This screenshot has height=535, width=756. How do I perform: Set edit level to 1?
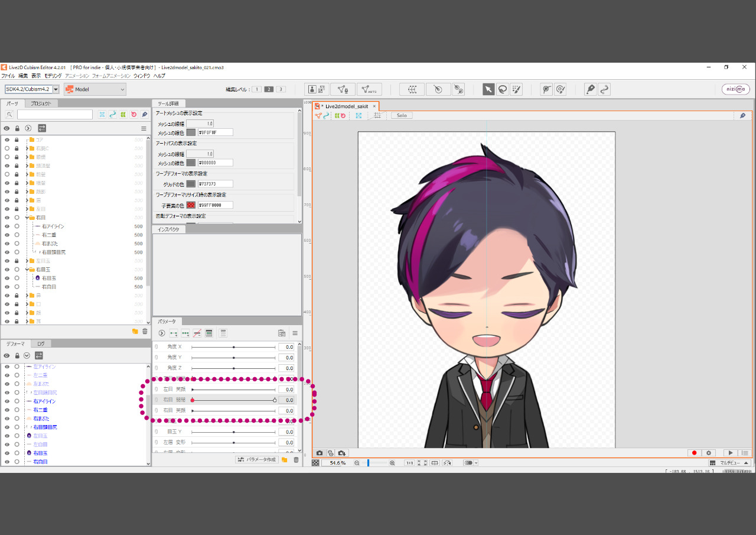pyautogui.click(x=256, y=89)
